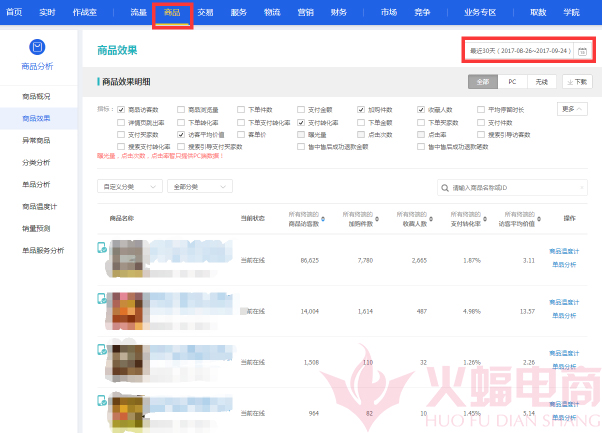Screen dimensions: 602x433
Task: Open 单品分析 link for first product
Action: [564, 264]
